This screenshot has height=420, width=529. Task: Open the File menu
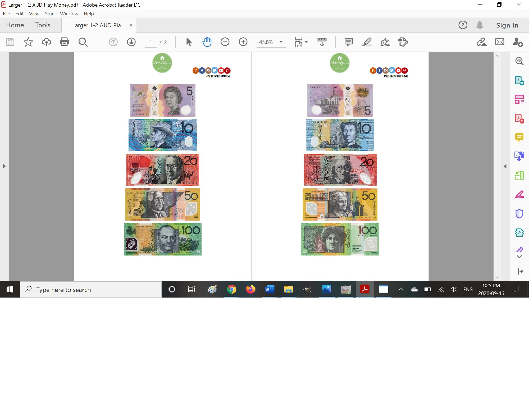click(6, 13)
